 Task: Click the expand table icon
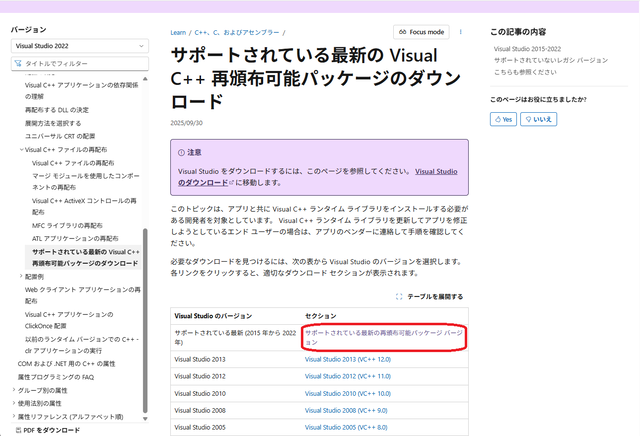[399, 297]
